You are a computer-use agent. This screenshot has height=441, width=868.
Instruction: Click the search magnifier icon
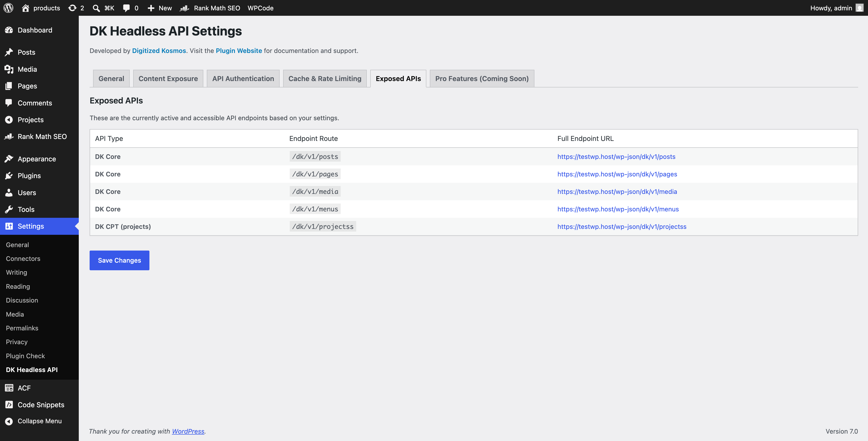point(96,8)
